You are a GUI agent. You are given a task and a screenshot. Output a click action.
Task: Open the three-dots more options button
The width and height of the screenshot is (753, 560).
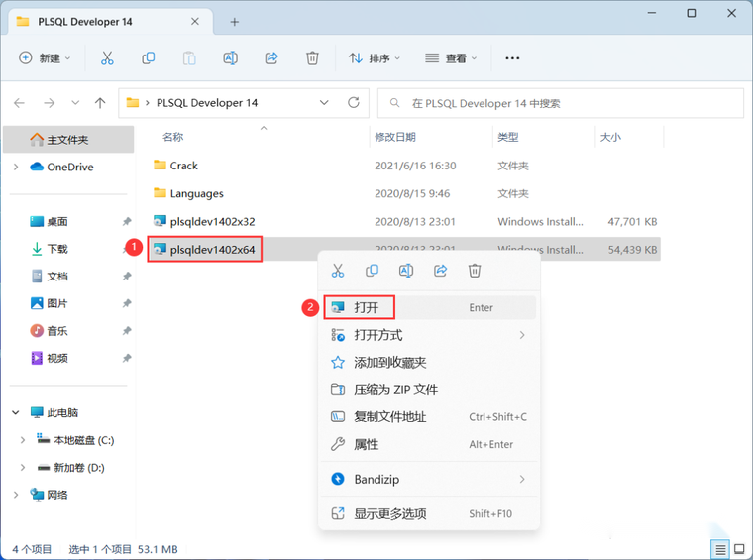pyautogui.click(x=512, y=58)
